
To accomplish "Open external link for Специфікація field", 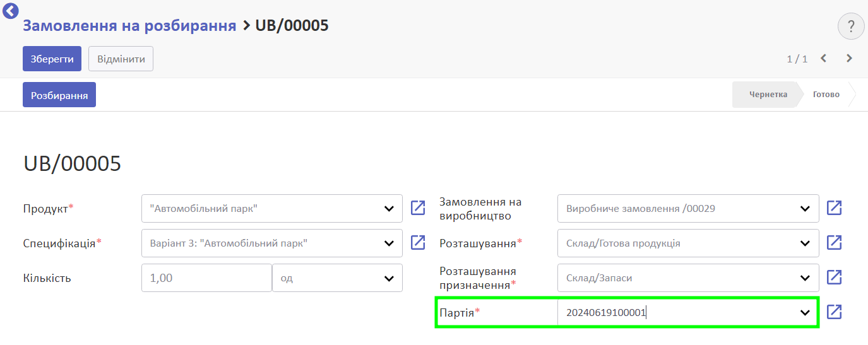I will click(418, 243).
